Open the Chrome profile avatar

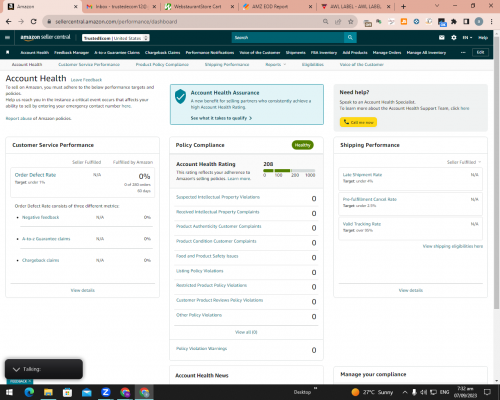click(479, 22)
